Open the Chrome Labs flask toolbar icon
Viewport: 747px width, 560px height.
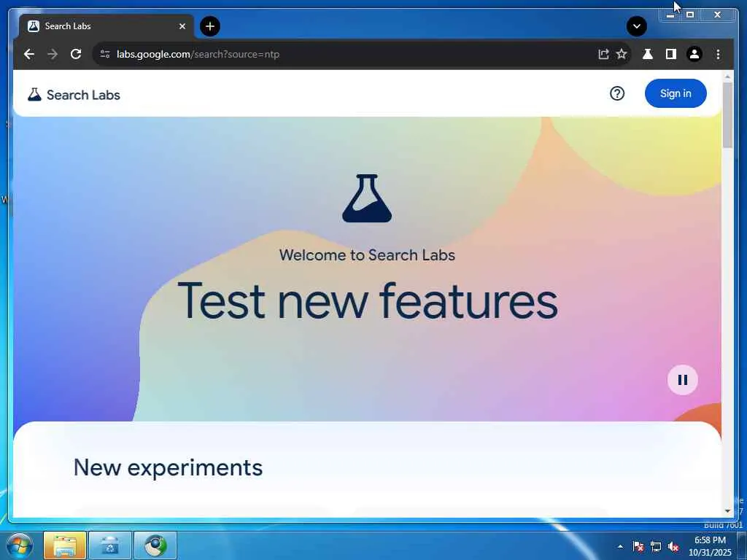(648, 54)
